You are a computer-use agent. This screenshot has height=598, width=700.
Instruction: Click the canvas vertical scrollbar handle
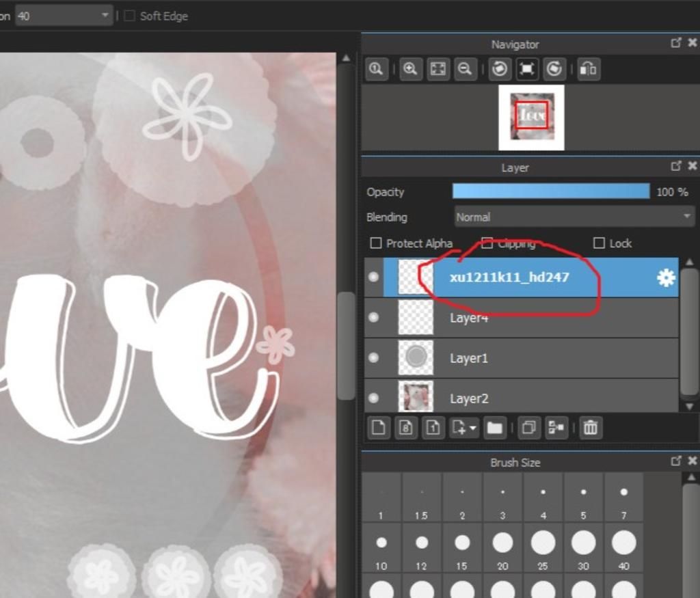[x=346, y=346]
